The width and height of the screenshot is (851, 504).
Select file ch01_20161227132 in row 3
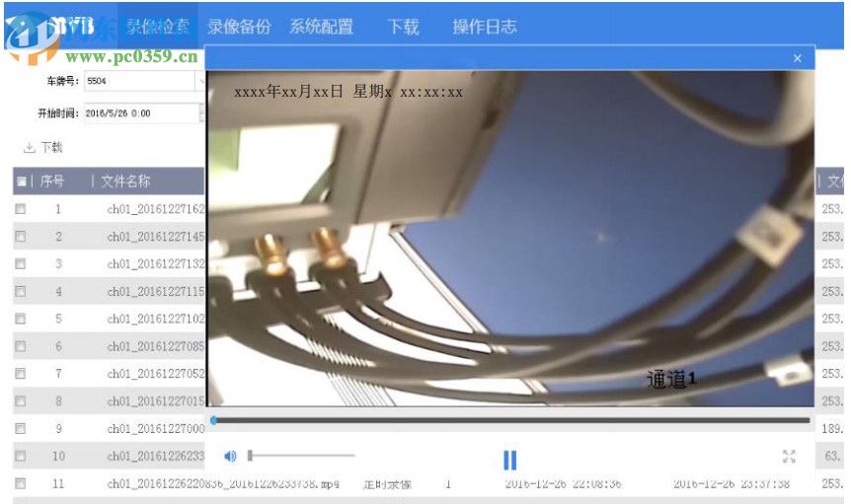click(156, 264)
